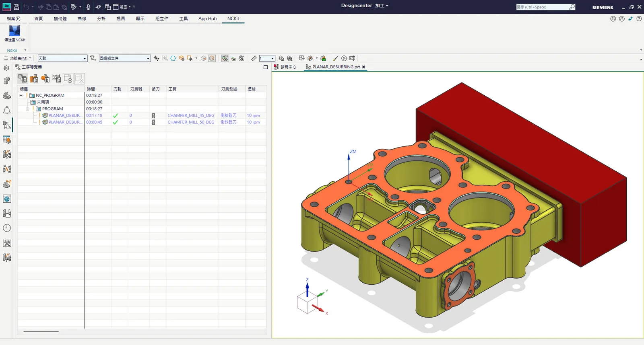The width and height of the screenshot is (644, 345).
Task: Collapse the NC_PROGRAM tree node
Action: [x=21, y=95]
